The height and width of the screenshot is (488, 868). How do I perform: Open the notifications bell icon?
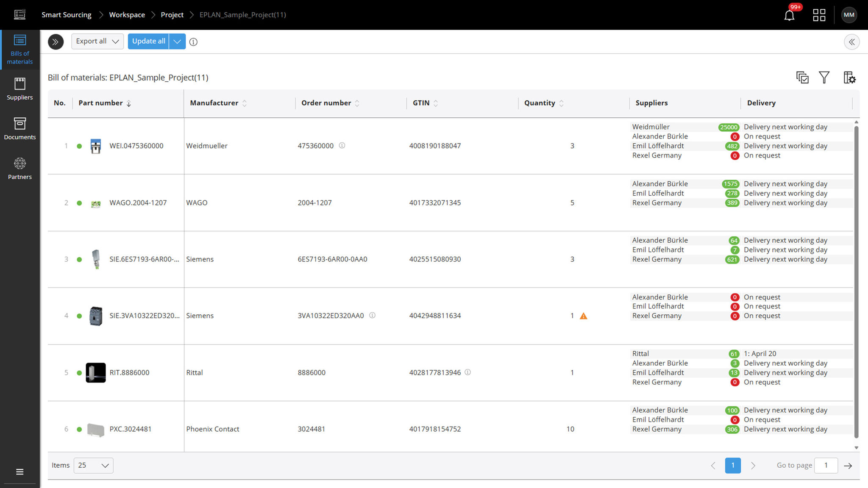(x=789, y=15)
